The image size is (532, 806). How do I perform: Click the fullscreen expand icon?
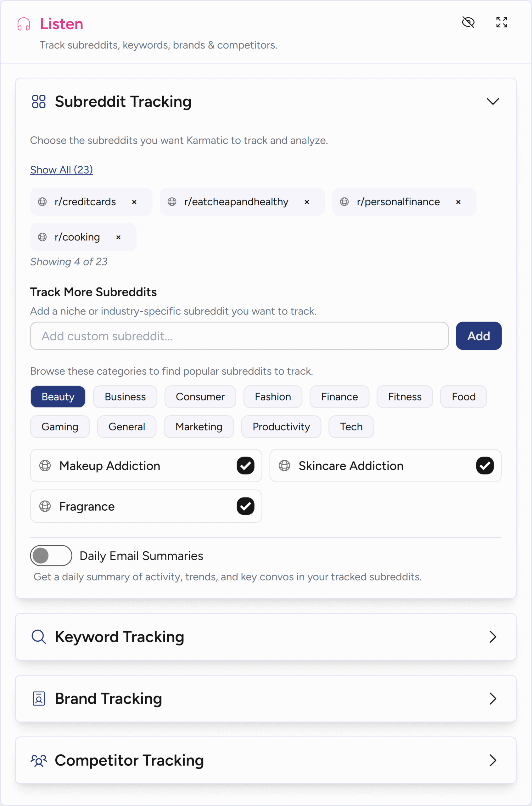point(501,22)
